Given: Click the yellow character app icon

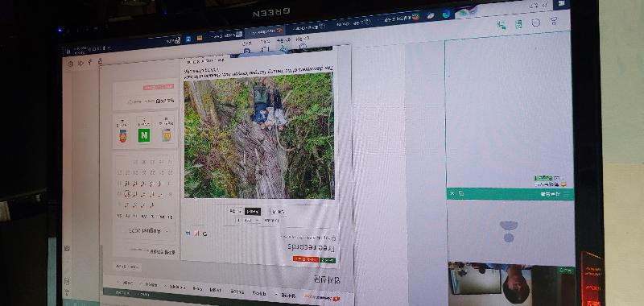Looking at the screenshot, I should pos(167,135).
